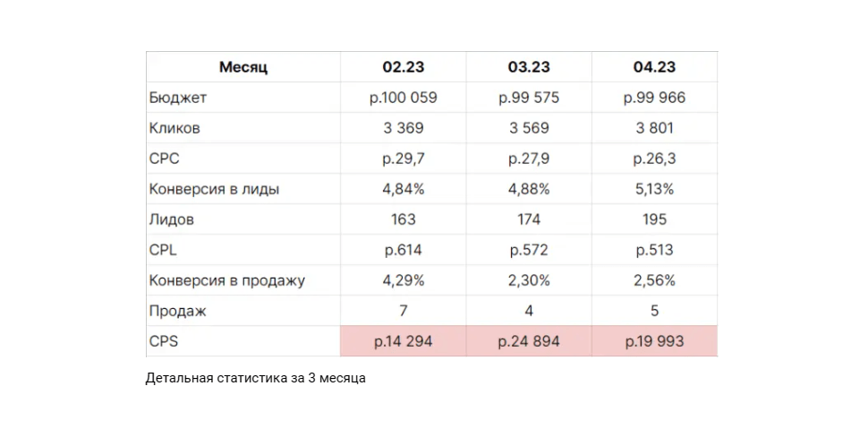Click the lead conversion value 5,13%
Screen dimensions: 868x429
(x=654, y=189)
